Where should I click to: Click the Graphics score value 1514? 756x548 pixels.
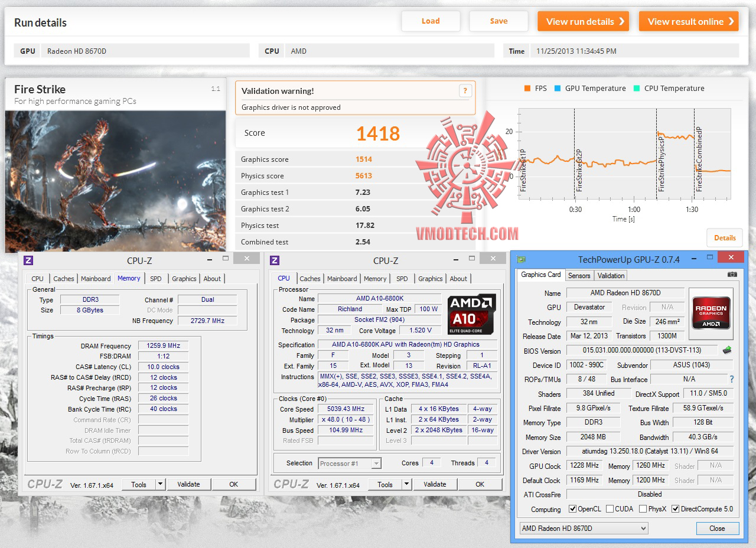364,159
